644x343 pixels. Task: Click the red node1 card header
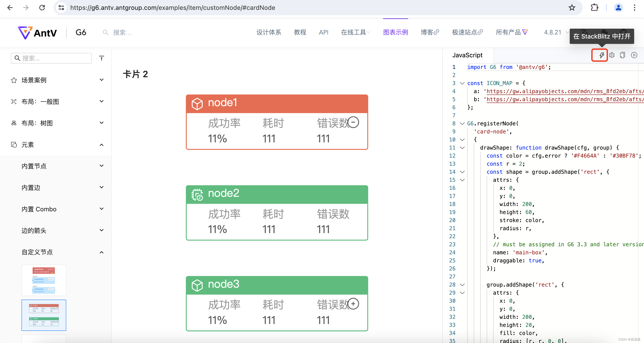[x=277, y=104]
